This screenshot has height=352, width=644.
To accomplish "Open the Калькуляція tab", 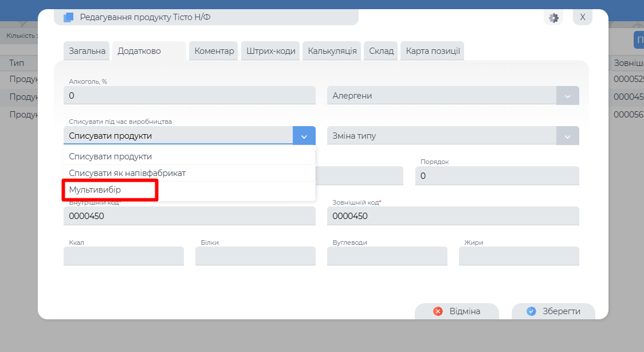I will (x=332, y=51).
